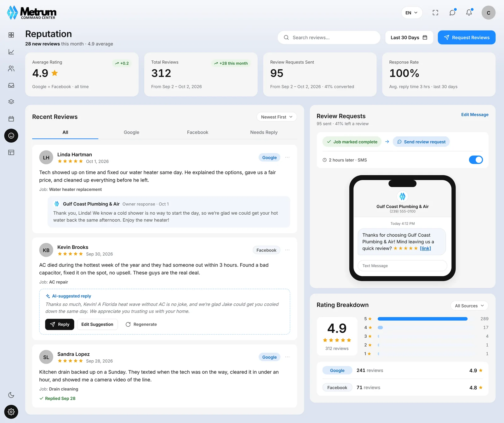
Task: Open the Last 30 Days date picker
Action: click(409, 37)
